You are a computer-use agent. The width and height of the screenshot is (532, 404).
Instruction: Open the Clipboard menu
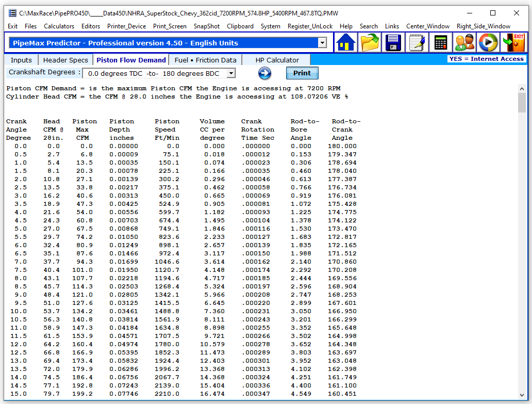pyautogui.click(x=240, y=26)
